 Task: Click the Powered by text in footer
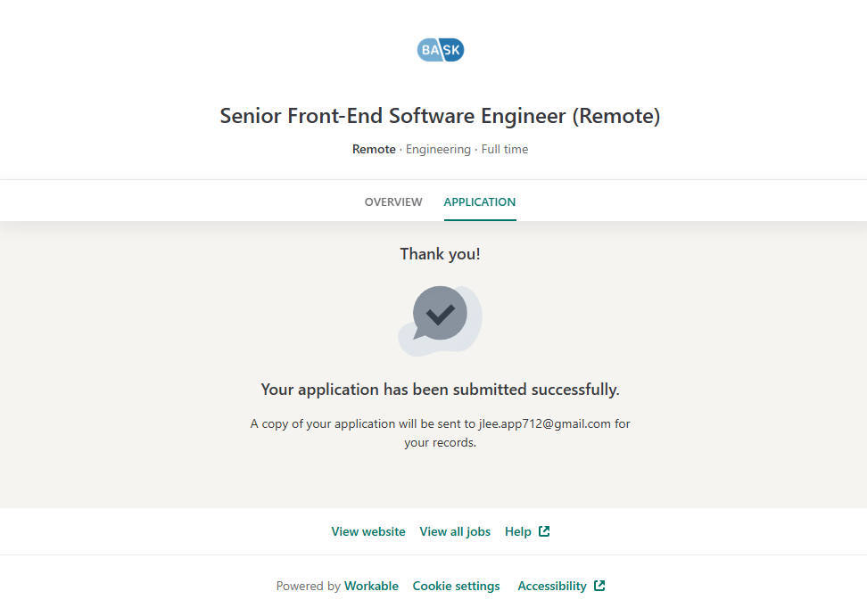click(308, 586)
